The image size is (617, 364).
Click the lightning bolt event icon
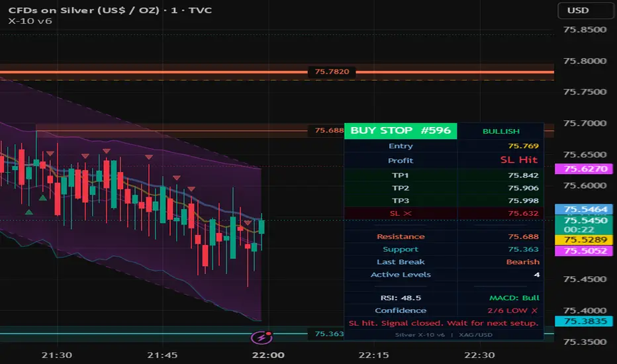coord(261,338)
